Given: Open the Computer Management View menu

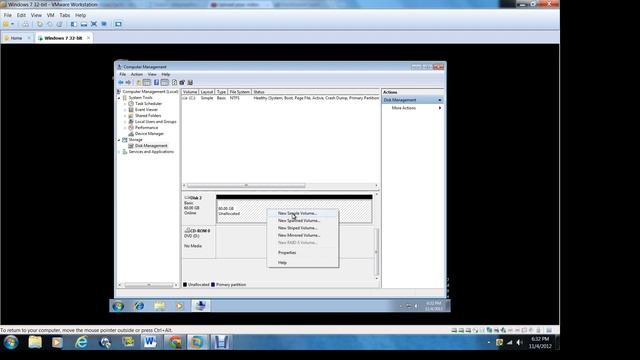Looking at the screenshot, I should pyautogui.click(x=152, y=74).
